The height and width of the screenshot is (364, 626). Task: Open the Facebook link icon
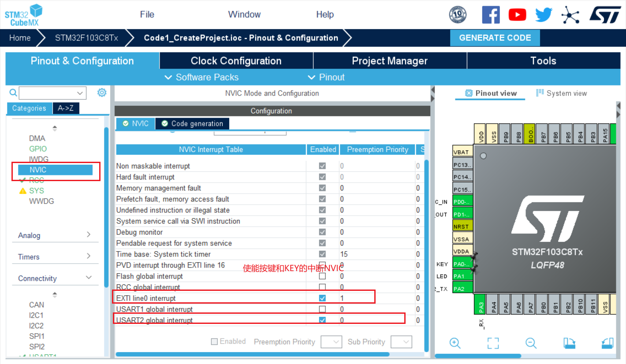tap(491, 15)
